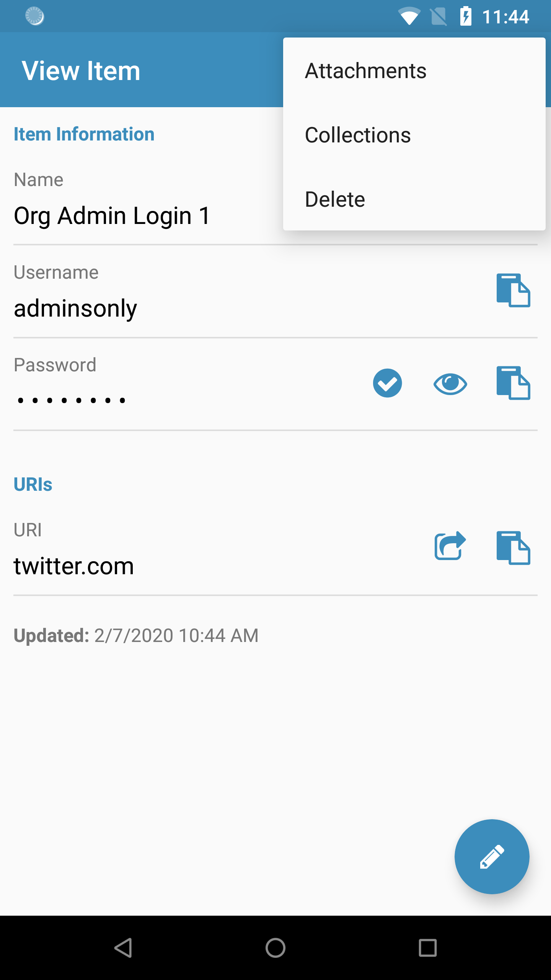Copy the twitter.com URI

point(513,548)
